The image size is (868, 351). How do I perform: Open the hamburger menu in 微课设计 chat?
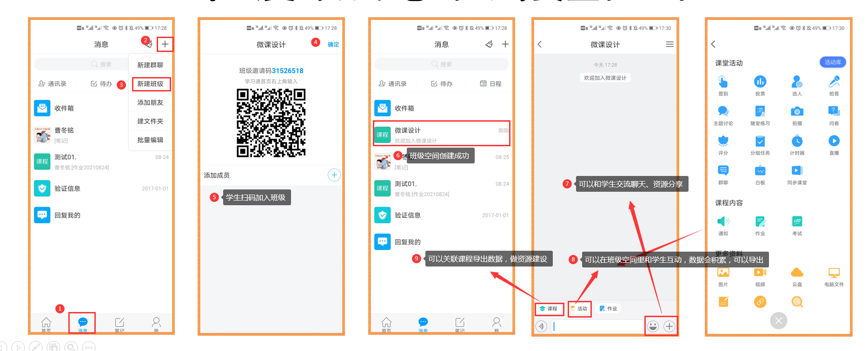click(669, 44)
